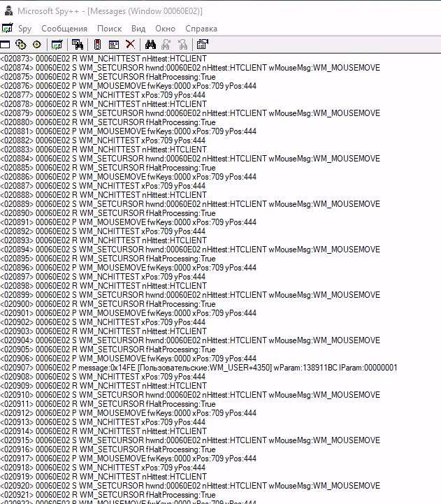Select log line <020880> WM_SETCURSOR
441x504 pixels.
pos(108,122)
